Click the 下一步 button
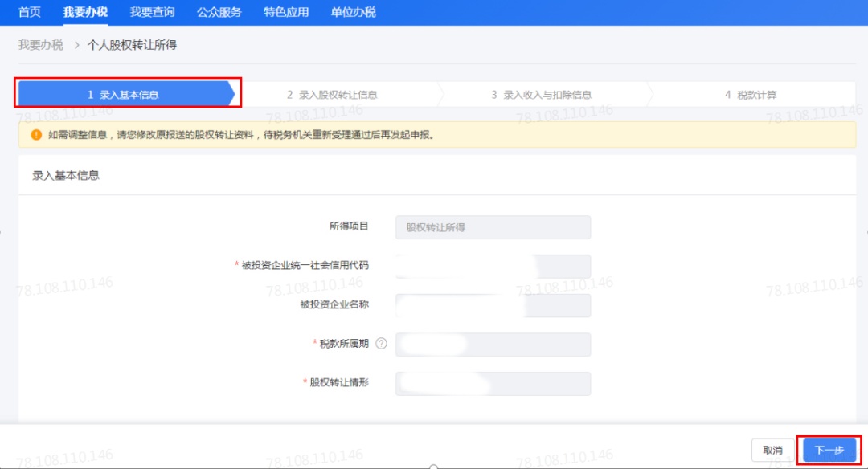This screenshot has height=469, width=868. click(829, 451)
